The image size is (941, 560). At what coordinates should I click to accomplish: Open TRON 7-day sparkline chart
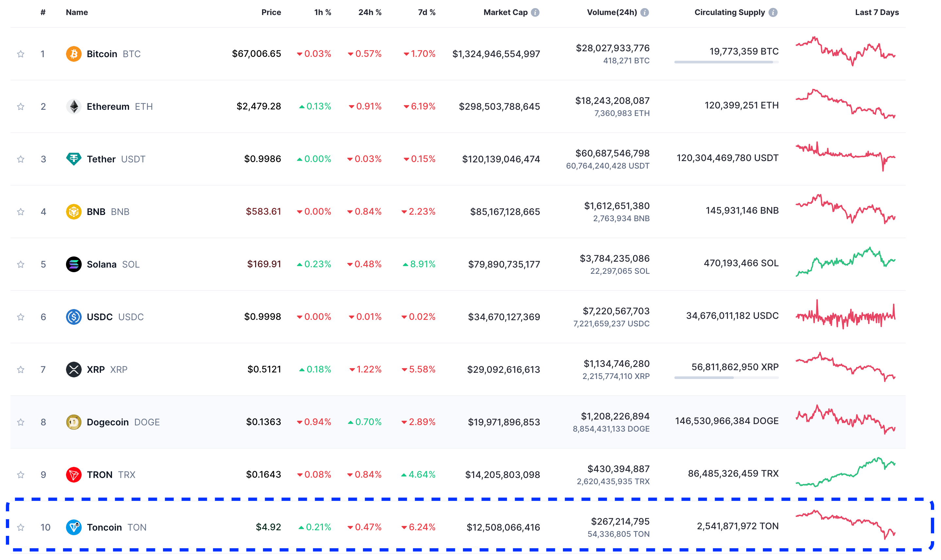pyautogui.click(x=845, y=472)
